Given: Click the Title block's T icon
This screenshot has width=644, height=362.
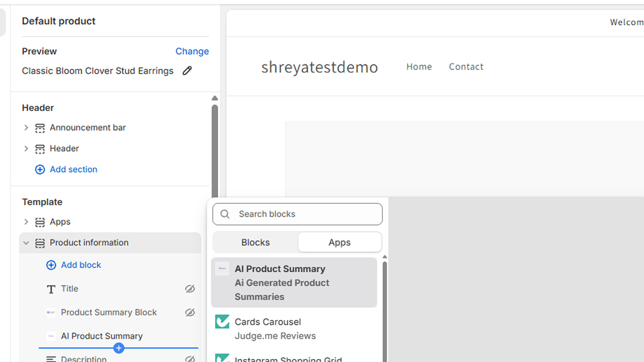Looking at the screenshot, I should click(51, 289).
